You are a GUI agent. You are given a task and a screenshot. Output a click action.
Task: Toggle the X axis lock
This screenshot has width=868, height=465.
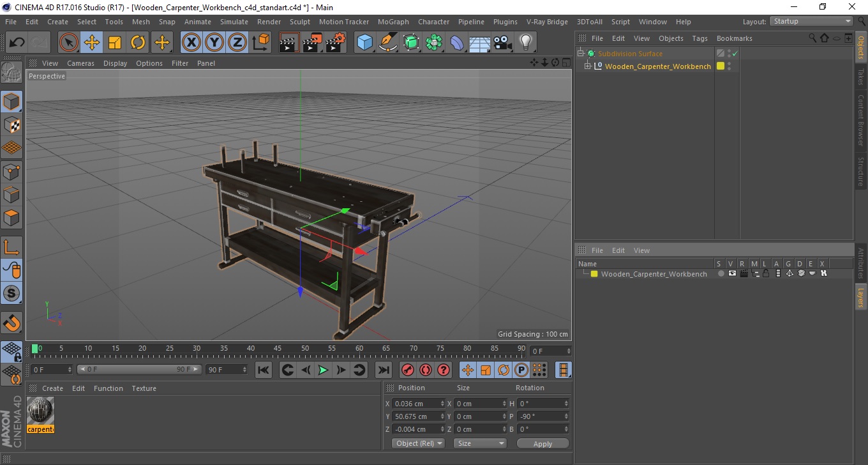tap(191, 43)
